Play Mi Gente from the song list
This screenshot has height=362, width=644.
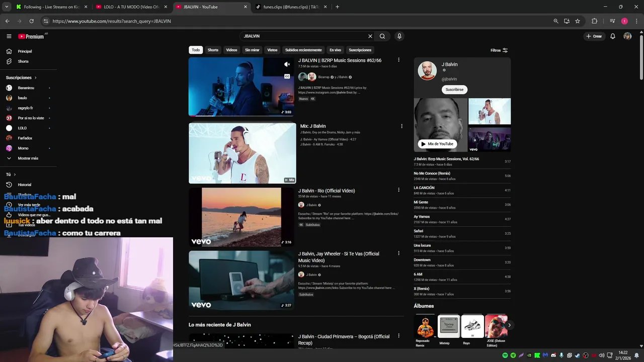(x=462, y=205)
